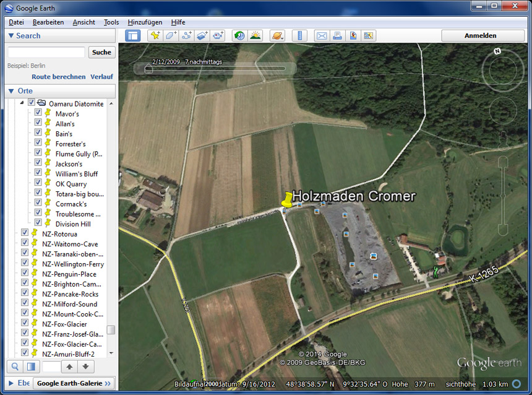The height and width of the screenshot is (395, 532).
Task: Uncheck the NZ-Rotorua checkbox
Action: coord(24,232)
